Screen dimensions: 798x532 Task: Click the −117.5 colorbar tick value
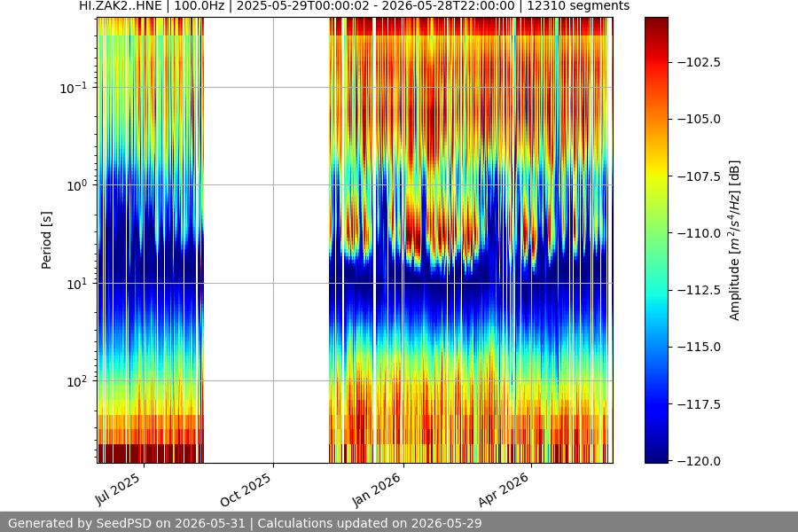[700, 404]
